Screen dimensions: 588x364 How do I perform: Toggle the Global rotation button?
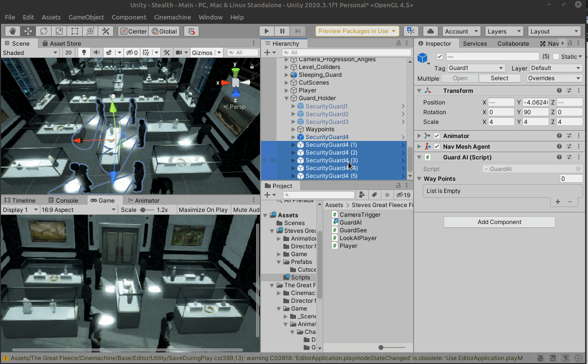pos(165,31)
